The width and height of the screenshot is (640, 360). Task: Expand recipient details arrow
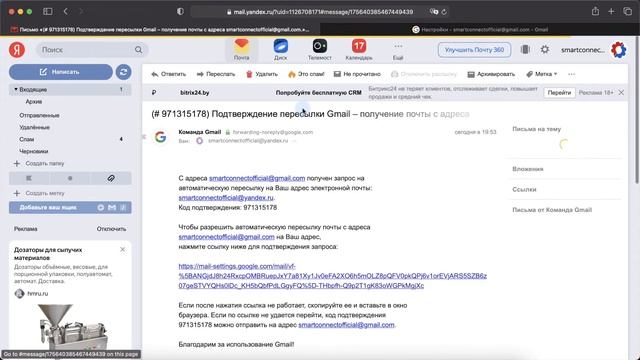(293, 141)
